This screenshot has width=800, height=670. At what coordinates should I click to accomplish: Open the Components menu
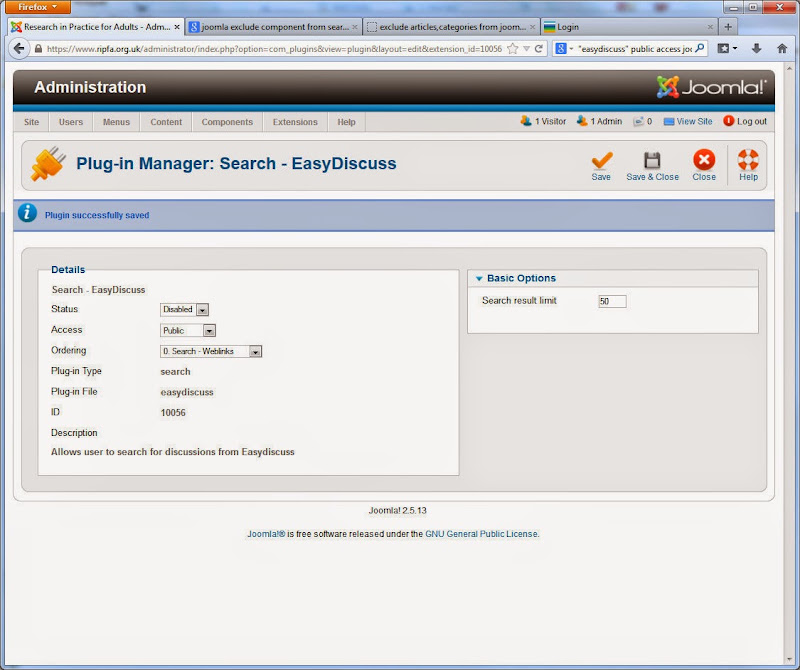pos(227,122)
